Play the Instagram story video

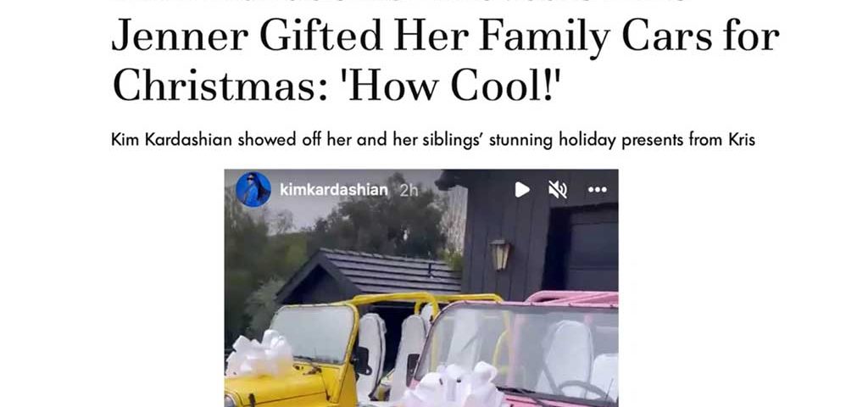pyautogui.click(x=521, y=190)
